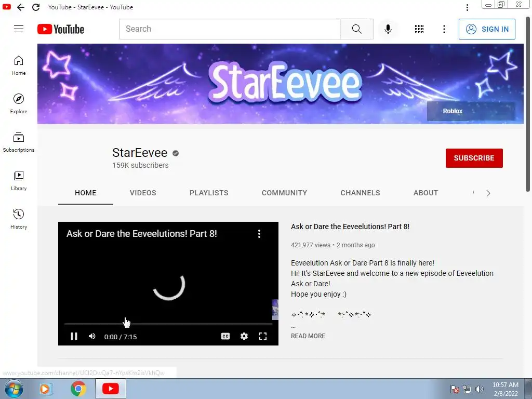Subscribe to StarEevee channel

click(474, 158)
